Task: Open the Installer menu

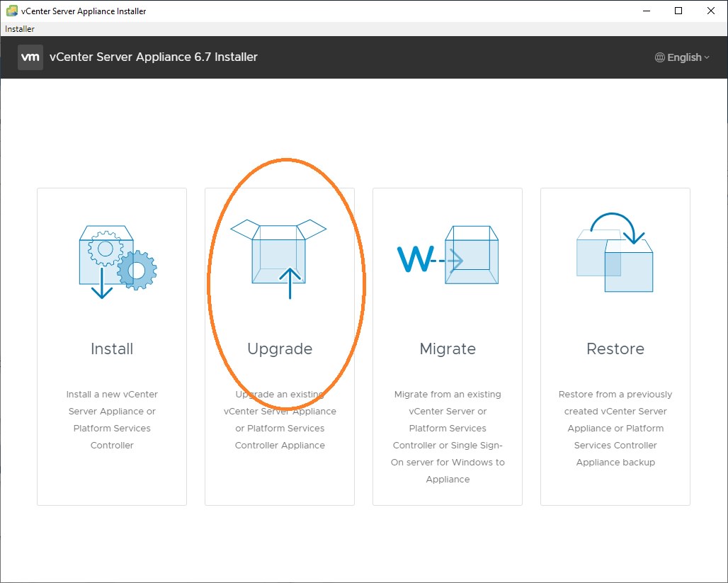Action: click(x=20, y=29)
